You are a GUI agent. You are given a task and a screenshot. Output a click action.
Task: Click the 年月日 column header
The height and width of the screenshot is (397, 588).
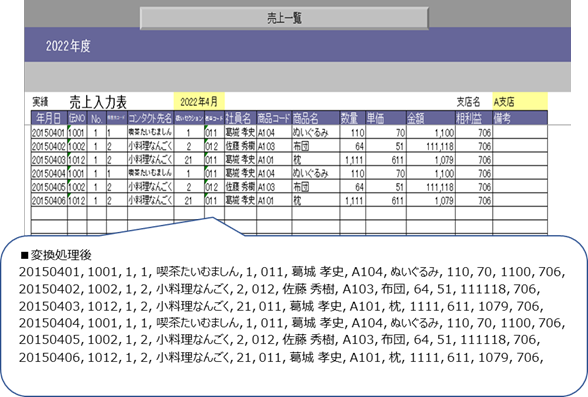[x=49, y=118]
